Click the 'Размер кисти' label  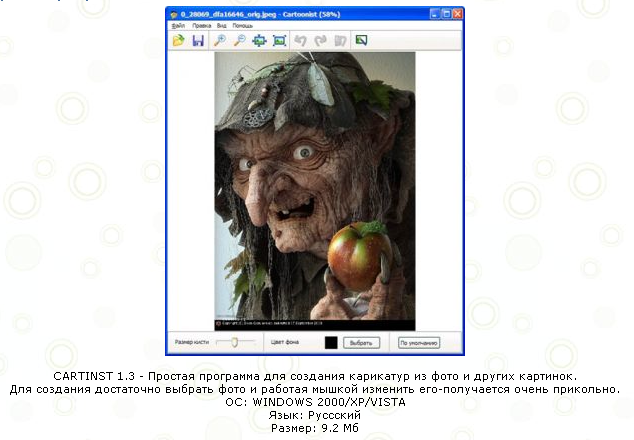(192, 342)
